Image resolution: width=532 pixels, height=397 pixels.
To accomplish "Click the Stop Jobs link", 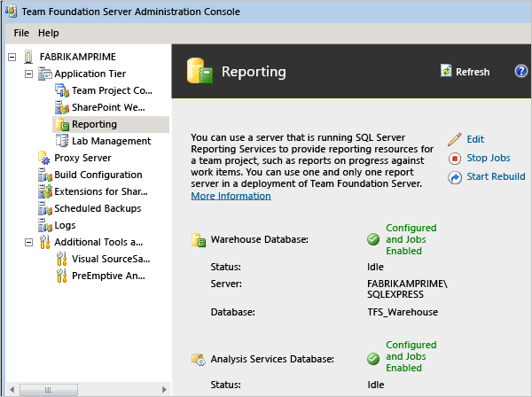I will (x=488, y=158).
